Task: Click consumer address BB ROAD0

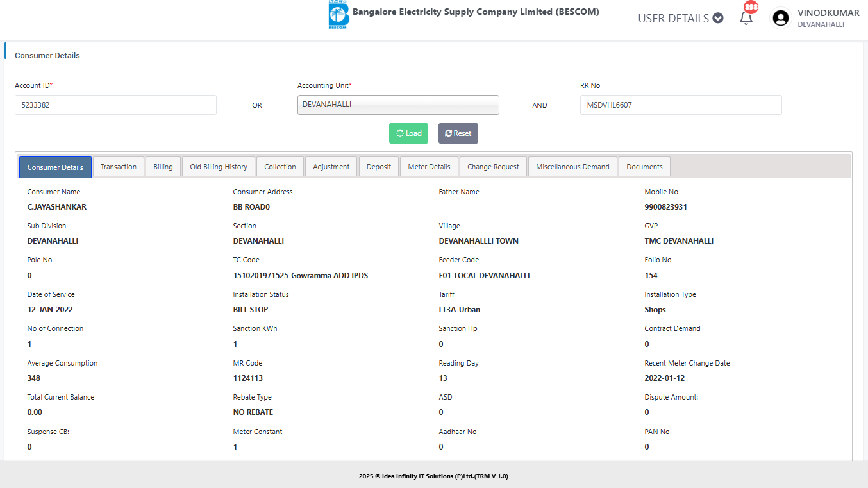Action: coord(251,207)
